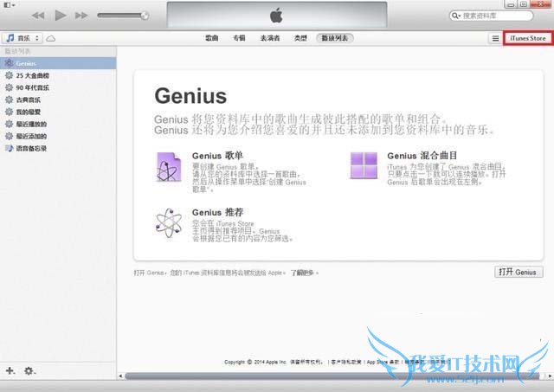Click the Genius 混合曲目 grid icon
The width and height of the screenshot is (554, 392).
click(x=364, y=165)
